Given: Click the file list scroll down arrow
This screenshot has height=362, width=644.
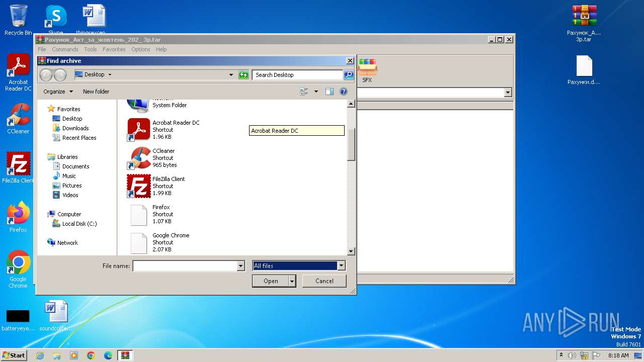Looking at the screenshot, I should point(351,251).
